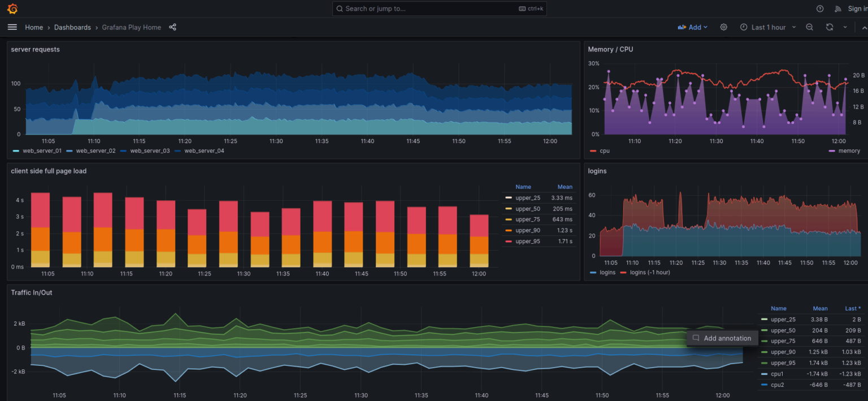Sort the table by the Last column
The image size is (868, 401).
851,308
